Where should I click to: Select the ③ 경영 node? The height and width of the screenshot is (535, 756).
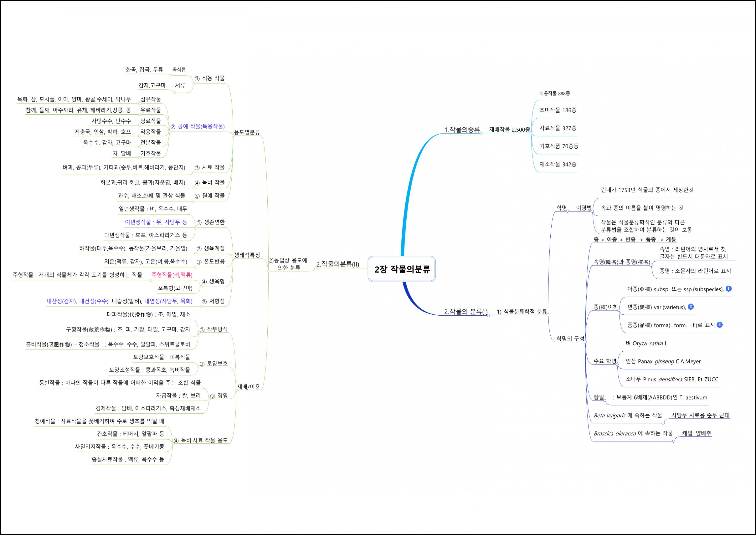(219, 396)
